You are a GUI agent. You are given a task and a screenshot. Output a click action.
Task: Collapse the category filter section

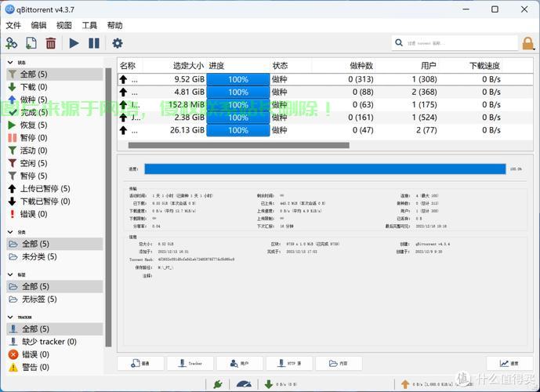(10, 232)
